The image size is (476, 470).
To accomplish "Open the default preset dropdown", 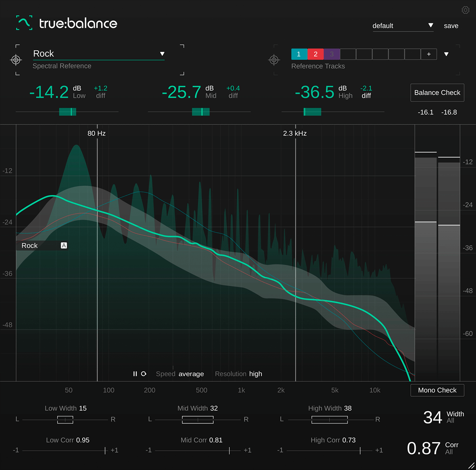I will 431,26.
